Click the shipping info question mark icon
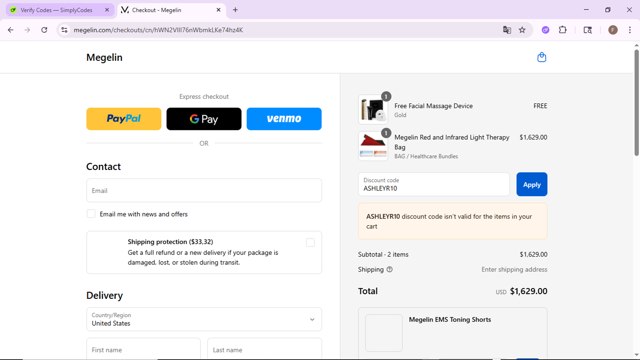The height and width of the screenshot is (360, 640). (389, 269)
